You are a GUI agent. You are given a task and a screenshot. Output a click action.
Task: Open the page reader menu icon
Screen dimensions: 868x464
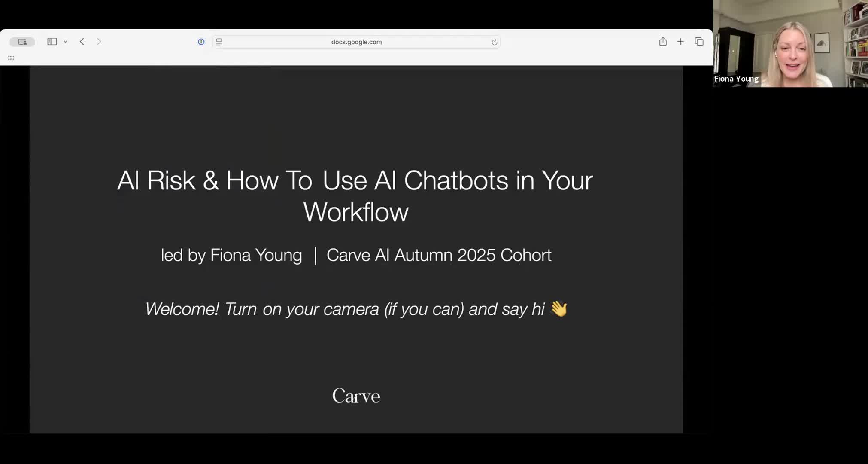[x=219, y=42]
